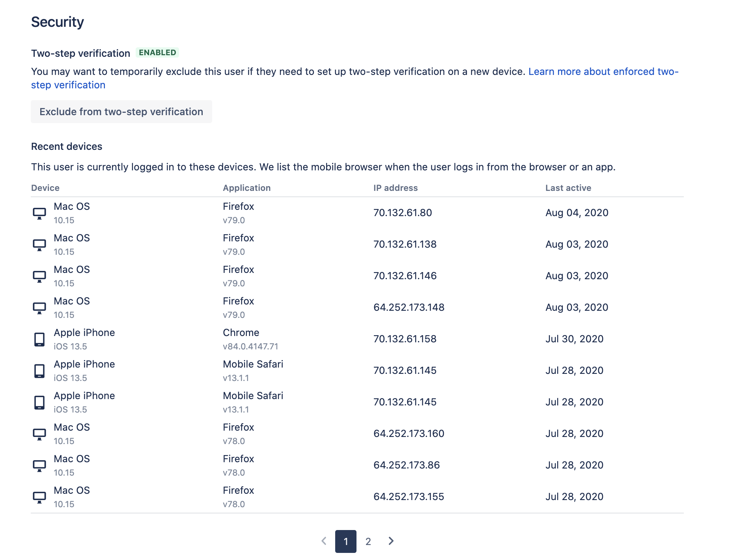The width and height of the screenshot is (739, 560).
Task: Click the Last active column header
Action: pyautogui.click(x=568, y=188)
